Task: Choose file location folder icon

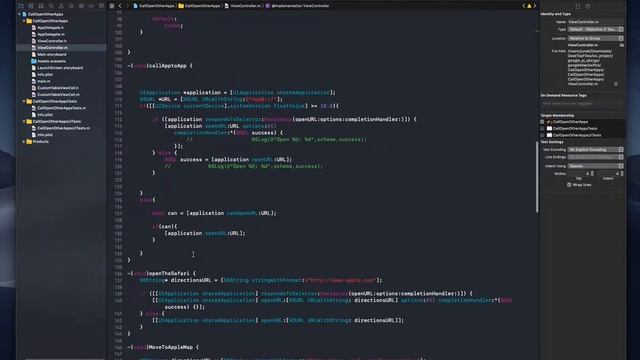Action: [x=622, y=45]
